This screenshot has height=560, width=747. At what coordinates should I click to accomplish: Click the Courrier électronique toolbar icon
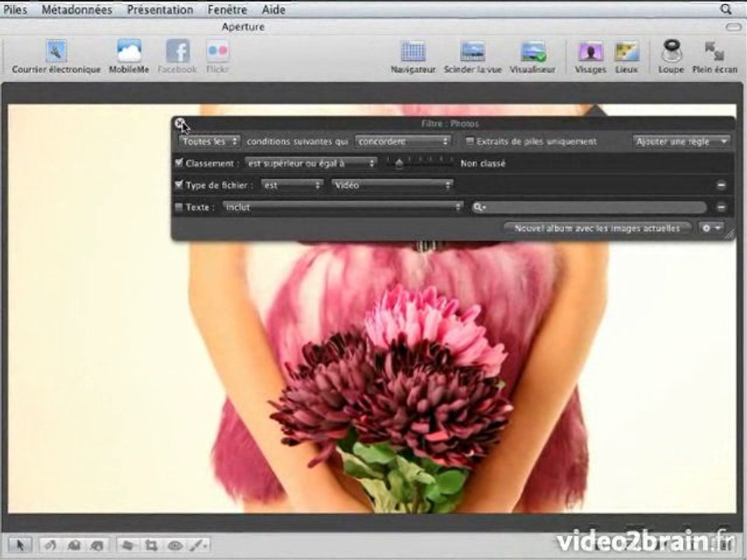56,51
